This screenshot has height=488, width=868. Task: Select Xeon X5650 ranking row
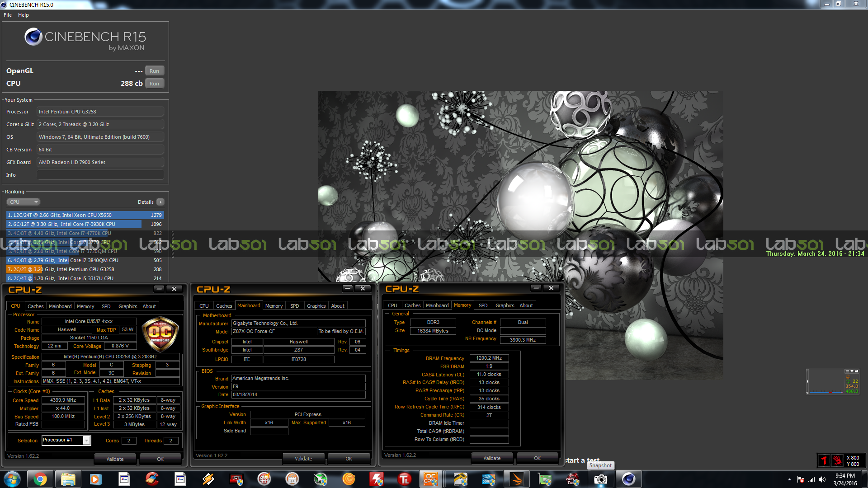click(x=85, y=215)
